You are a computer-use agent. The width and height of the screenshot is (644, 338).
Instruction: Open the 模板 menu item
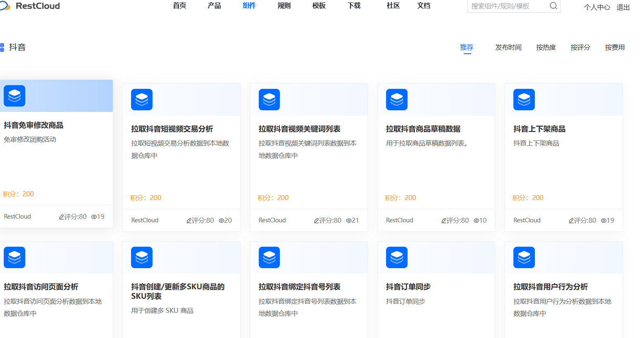point(319,5)
